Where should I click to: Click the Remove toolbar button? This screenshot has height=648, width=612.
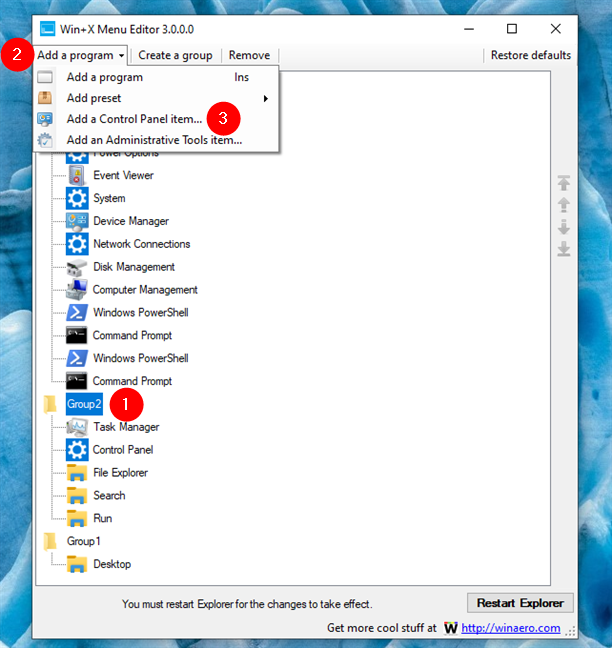click(x=249, y=55)
